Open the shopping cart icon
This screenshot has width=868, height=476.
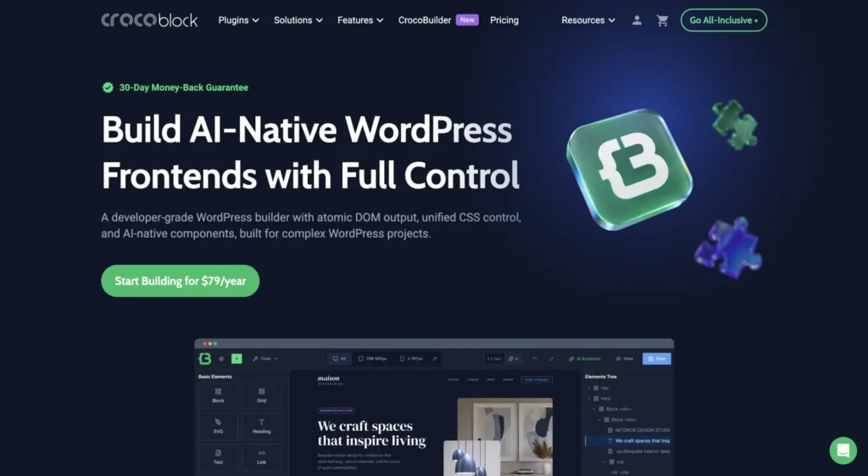click(662, 20)
